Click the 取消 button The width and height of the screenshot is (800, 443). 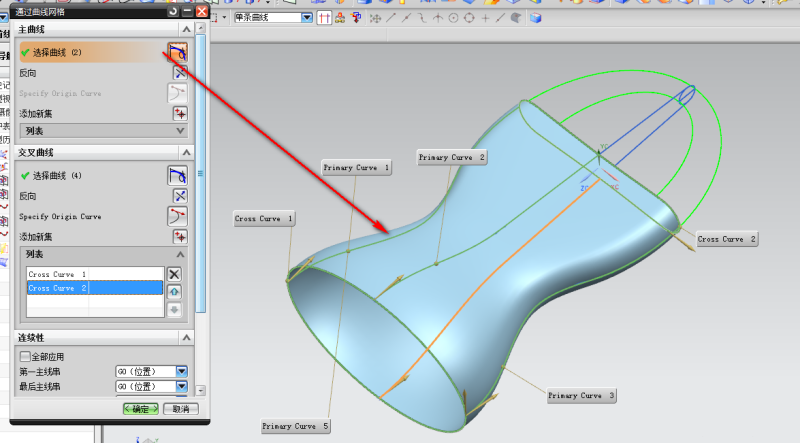[181, 408]
